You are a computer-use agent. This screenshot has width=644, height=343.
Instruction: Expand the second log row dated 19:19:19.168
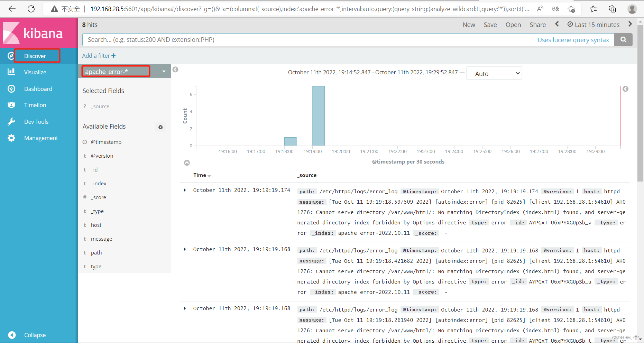coord(185,249)
